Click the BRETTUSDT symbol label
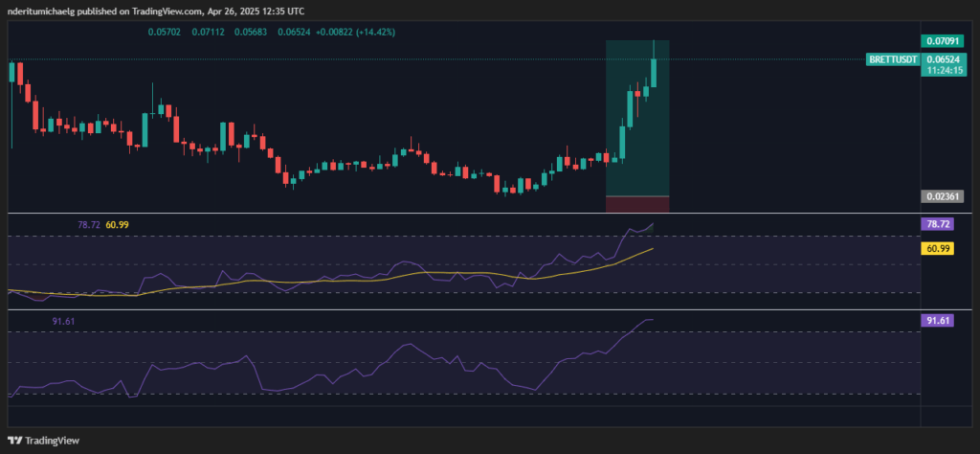This screenshot has height=454, width=980. (x=892, y=59)
